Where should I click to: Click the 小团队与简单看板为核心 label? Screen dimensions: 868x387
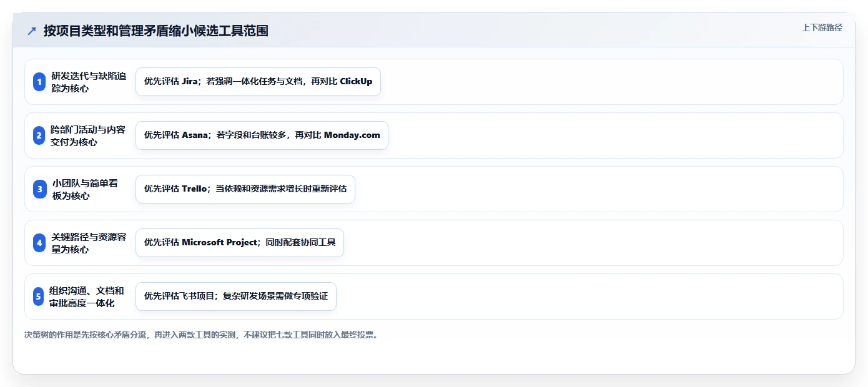85,189
